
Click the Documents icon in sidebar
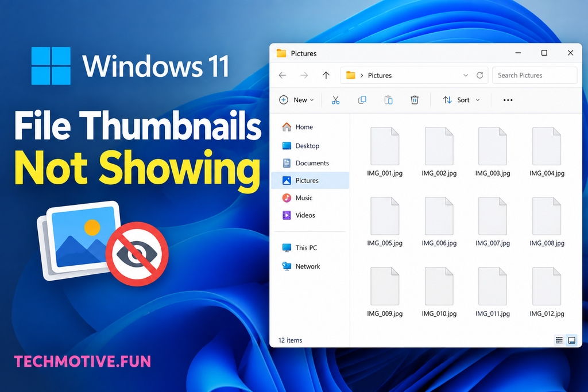click(x=287, y=163)
